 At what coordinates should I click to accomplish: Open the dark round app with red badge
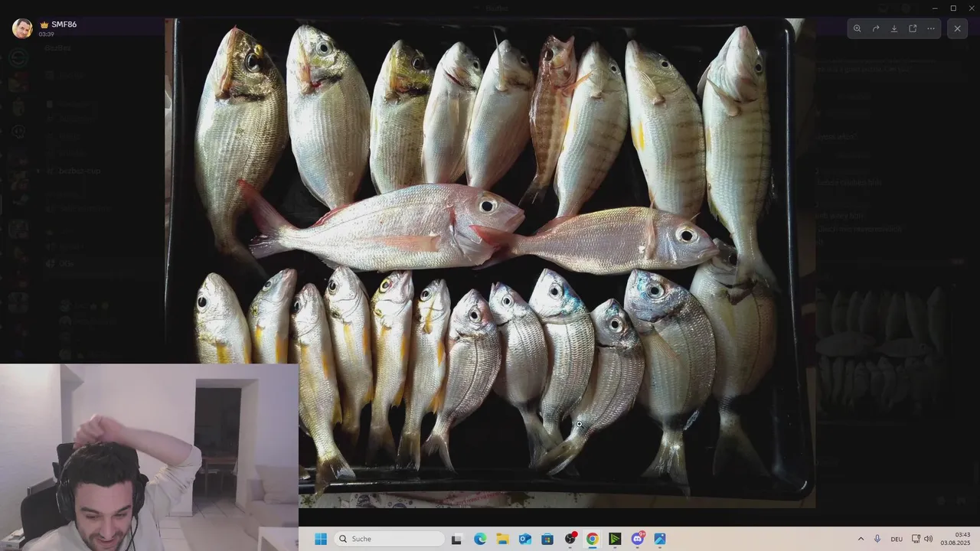coord(570,539)
